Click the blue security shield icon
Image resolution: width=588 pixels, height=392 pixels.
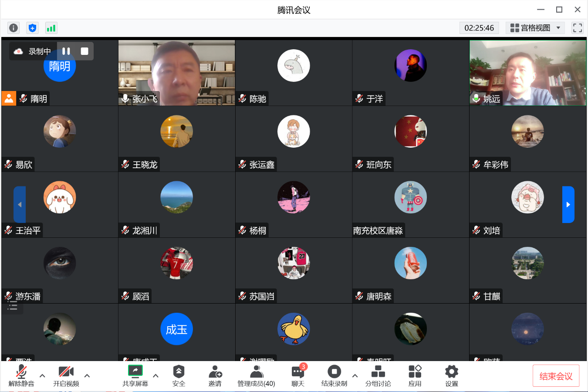(x=32, y=28)
